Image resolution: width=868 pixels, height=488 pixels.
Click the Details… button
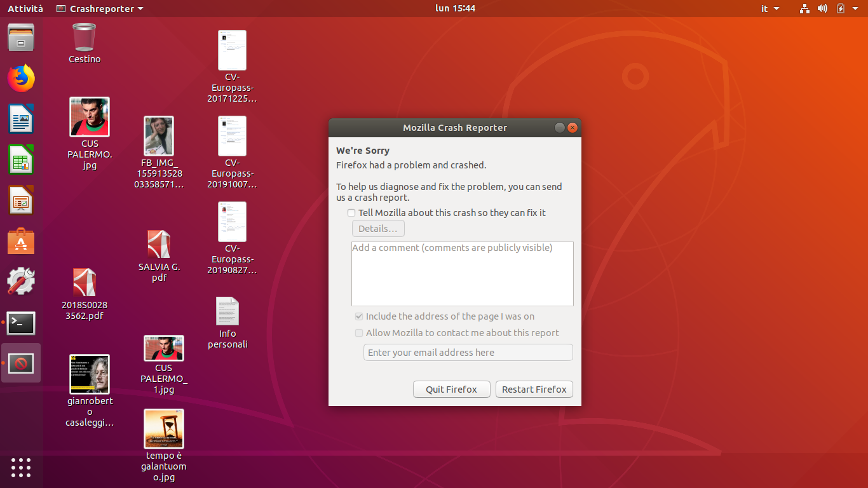coord(378,229)
